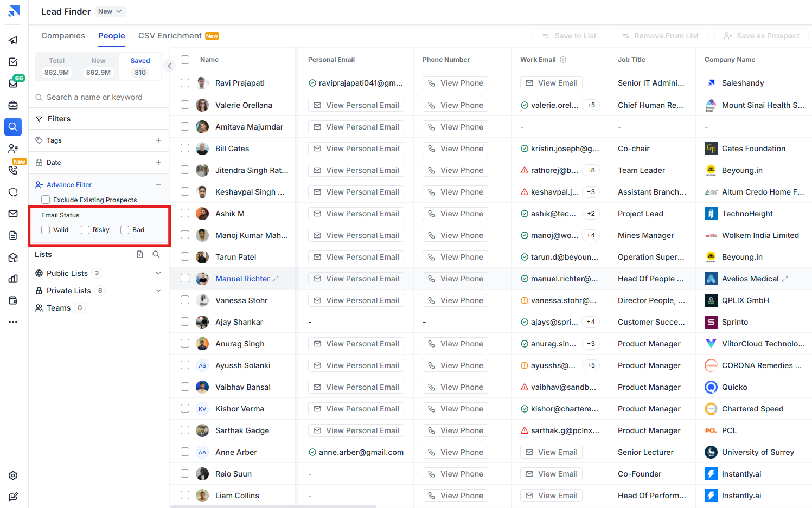Viewport: 812px width, 508px height.
Task: Click View Personal Email for Valerie Orellana
Action: [356, 105]
